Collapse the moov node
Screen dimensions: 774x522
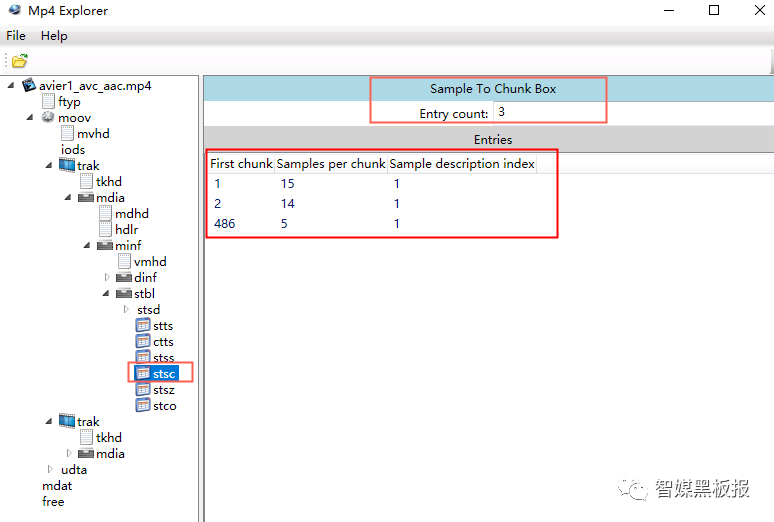coord(30,117)
